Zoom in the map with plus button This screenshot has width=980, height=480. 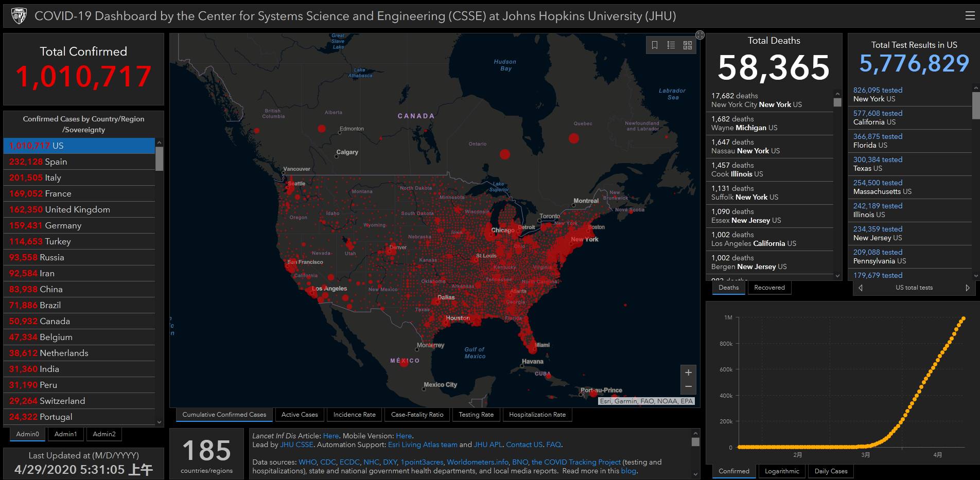688,372
